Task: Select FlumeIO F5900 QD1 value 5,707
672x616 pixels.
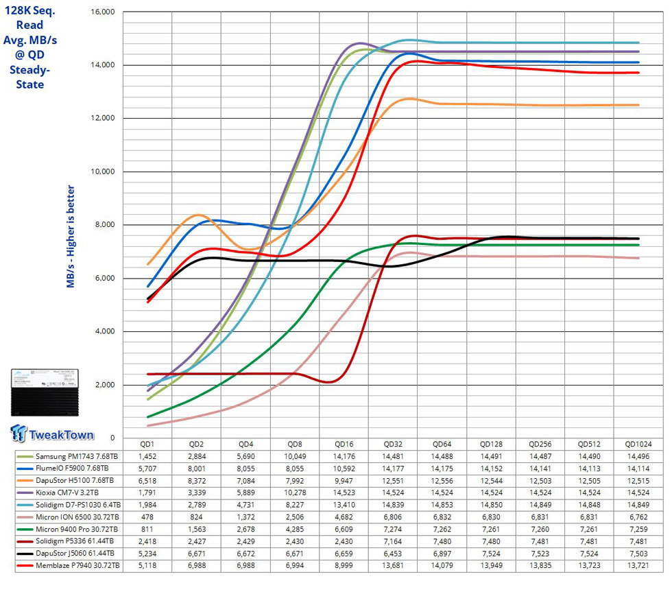Action: tap(147, 469)
